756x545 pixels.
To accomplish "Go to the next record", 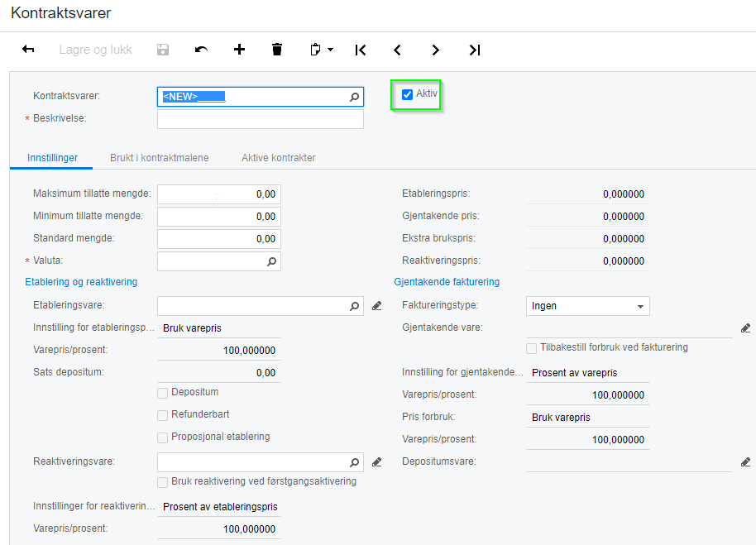I will pyautogui.click(x=435, y=50).
